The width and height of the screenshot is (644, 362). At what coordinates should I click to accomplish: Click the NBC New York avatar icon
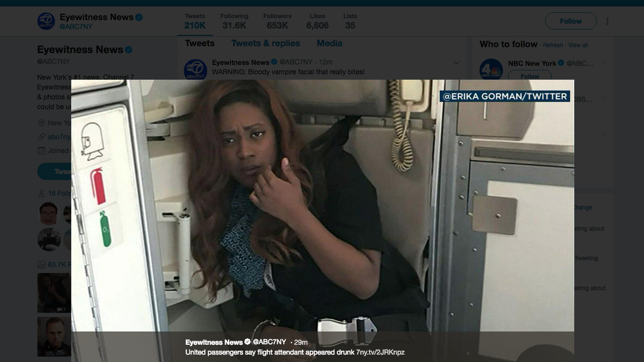(x=491, y=69)
